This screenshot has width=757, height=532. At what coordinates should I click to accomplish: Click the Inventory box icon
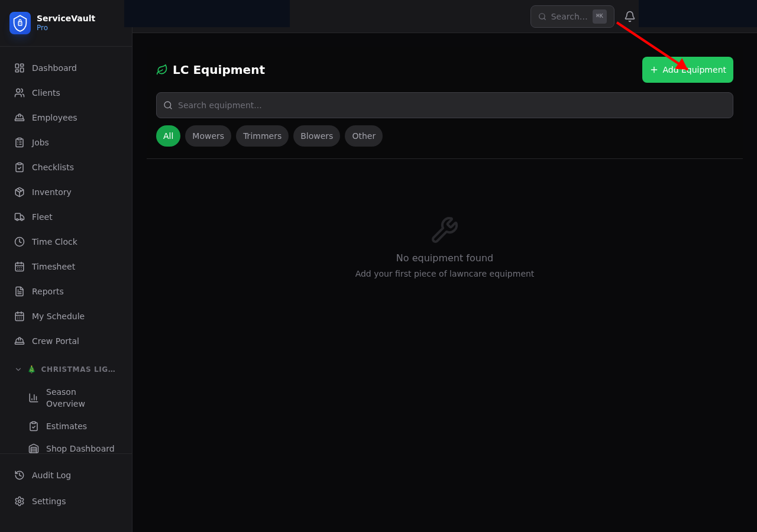coord(18,192)
